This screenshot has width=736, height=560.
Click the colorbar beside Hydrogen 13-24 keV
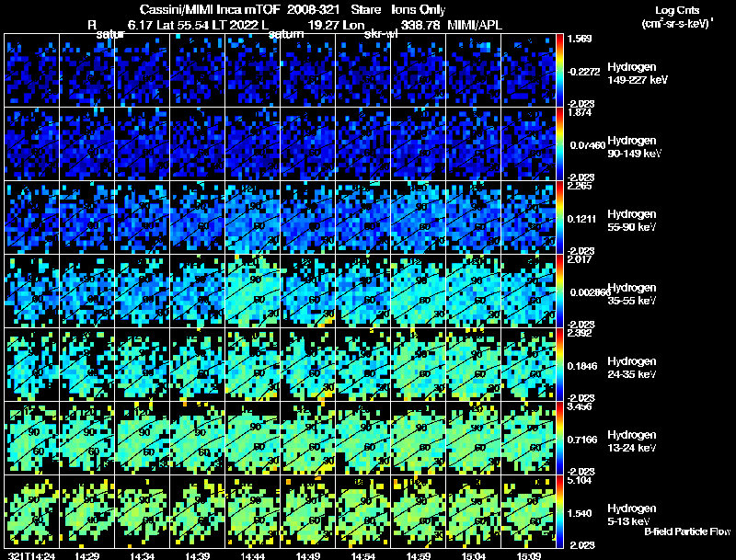(x=559, y=439)
